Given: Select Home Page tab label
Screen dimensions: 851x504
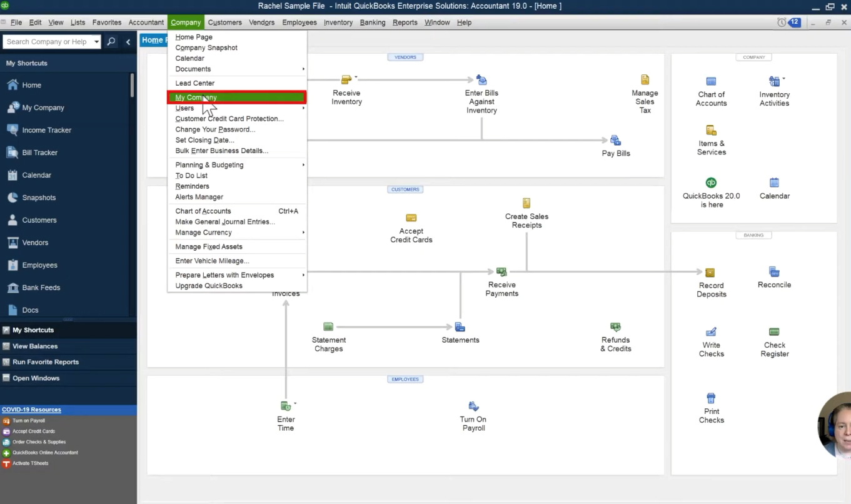Looking at the screenshot, I should coord(153,40).
